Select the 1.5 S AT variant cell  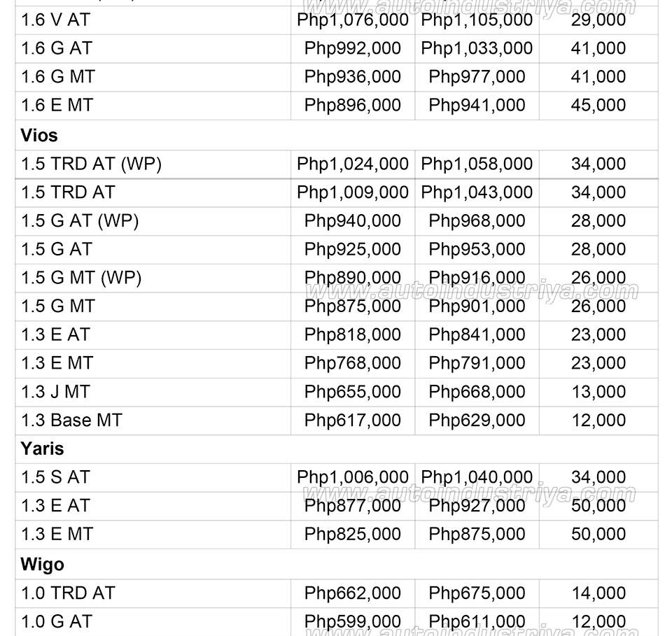[x=56, y=477]
